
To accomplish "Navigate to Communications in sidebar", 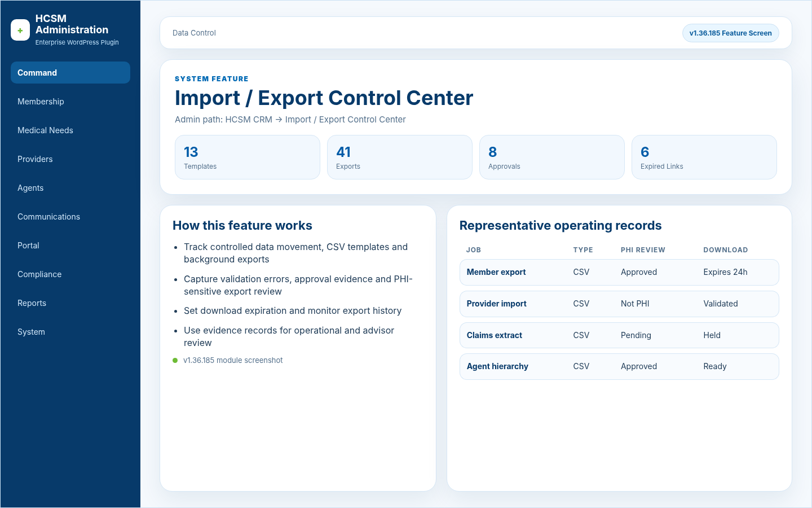I will [x=70, y=217].
